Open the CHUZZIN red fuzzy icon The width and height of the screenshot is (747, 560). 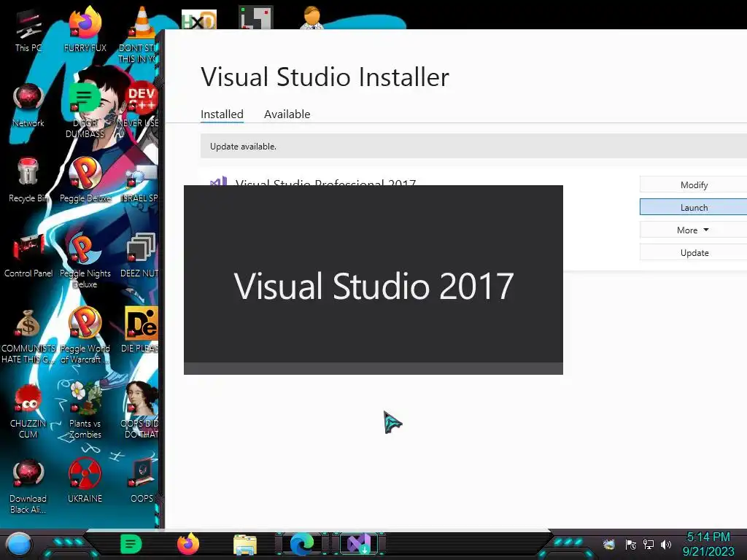(28, 411)
